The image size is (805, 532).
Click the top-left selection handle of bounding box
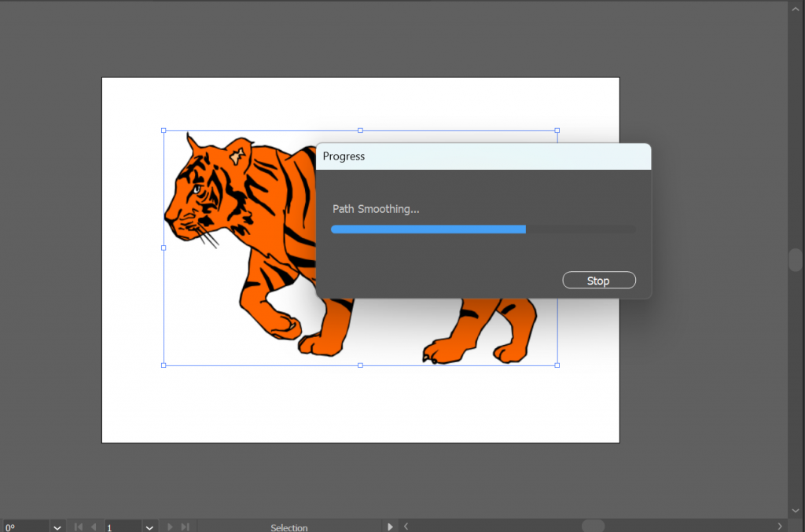pyautogui.click(x=164, y=130)
